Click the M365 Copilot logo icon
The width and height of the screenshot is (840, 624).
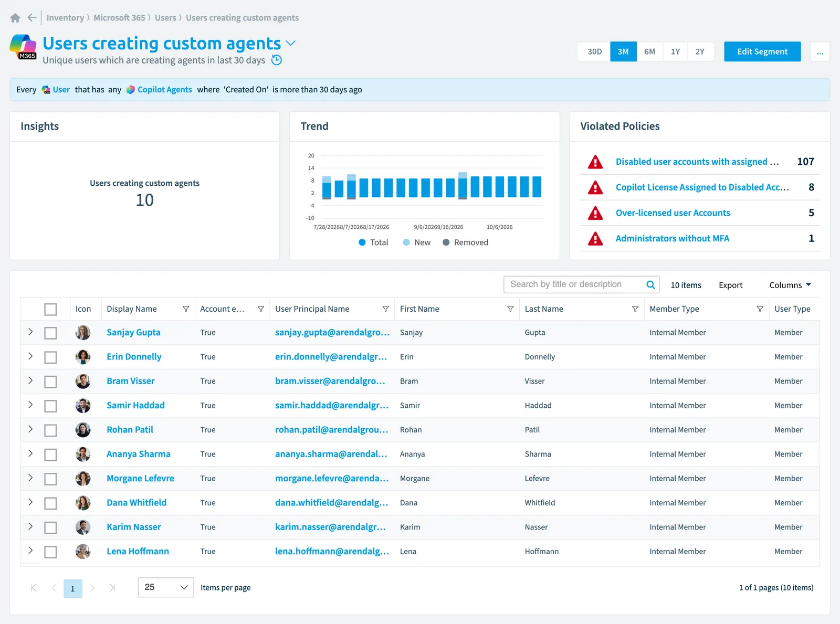23,47
